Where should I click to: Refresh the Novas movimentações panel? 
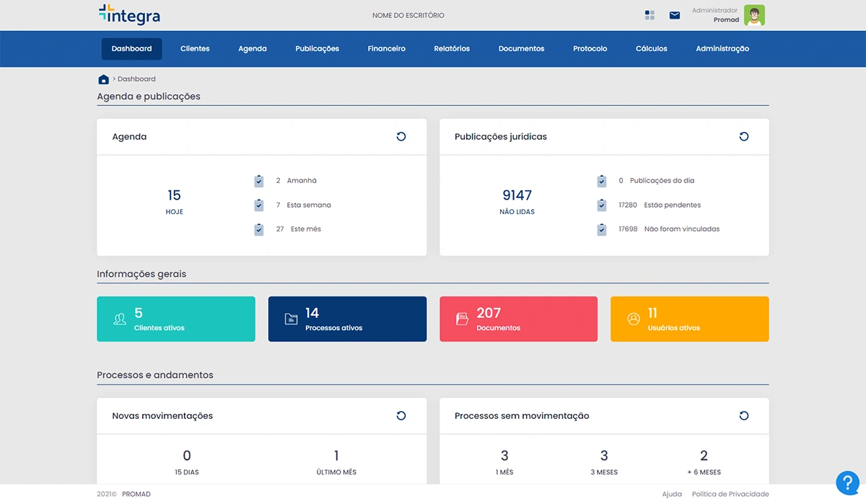(401, 415)
